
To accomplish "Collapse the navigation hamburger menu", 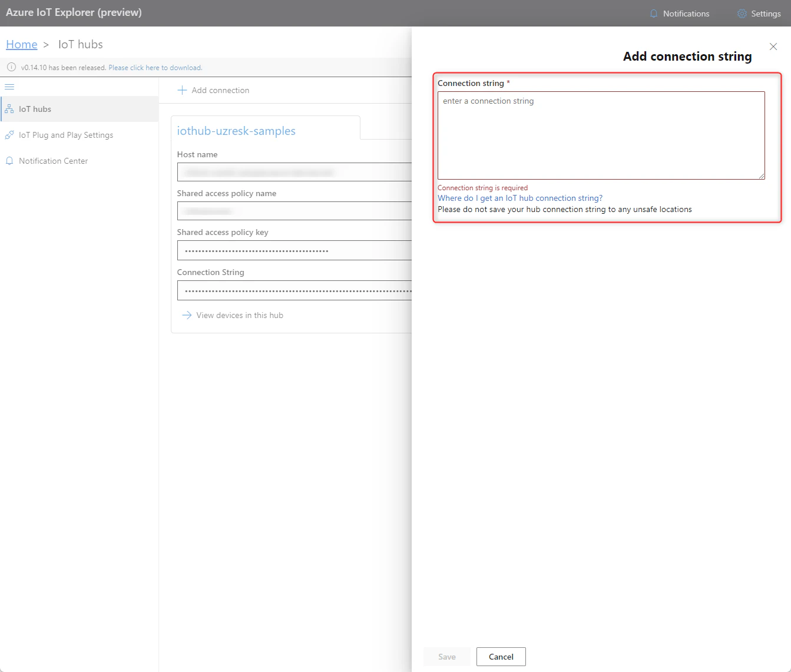I will [x=9, y=87].
